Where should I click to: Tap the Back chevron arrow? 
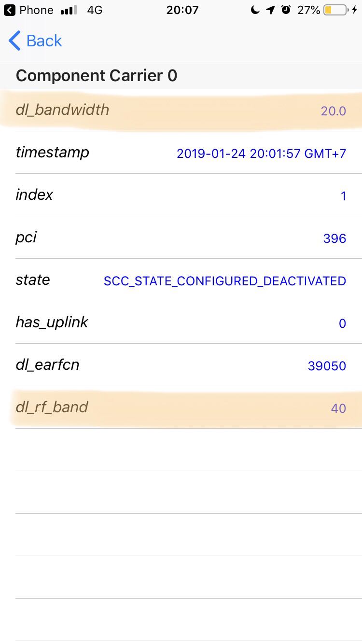(14, 41)
